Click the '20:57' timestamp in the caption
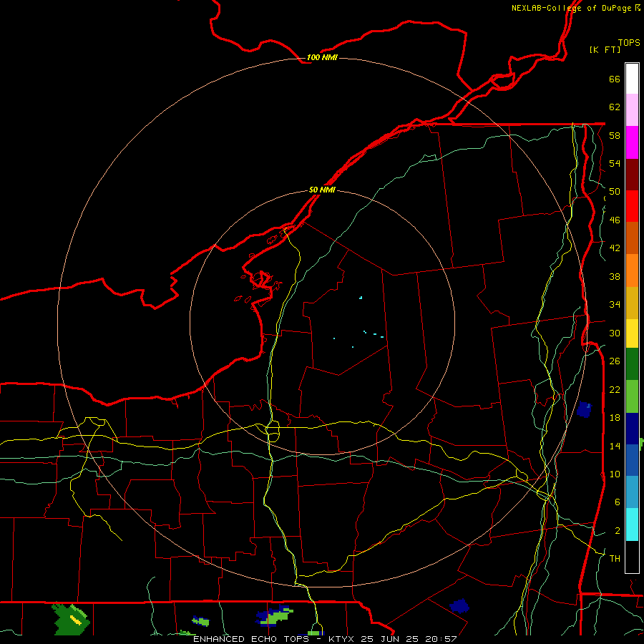 [441, 639]
